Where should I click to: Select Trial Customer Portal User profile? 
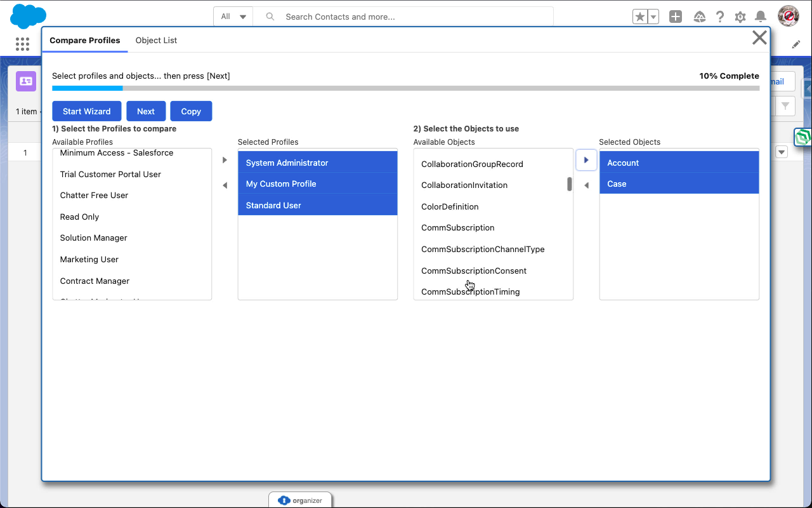pyautogui.click(x=132, y=174)
